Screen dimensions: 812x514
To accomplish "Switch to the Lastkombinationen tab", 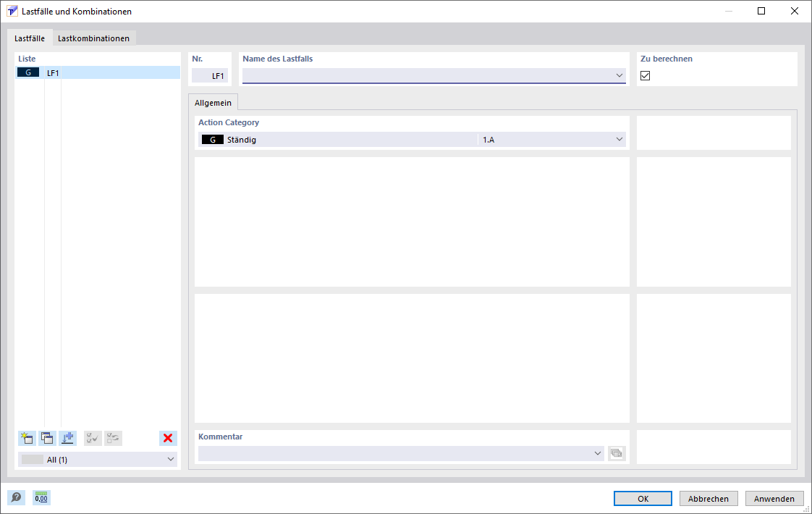I will [x=94, y=38].
